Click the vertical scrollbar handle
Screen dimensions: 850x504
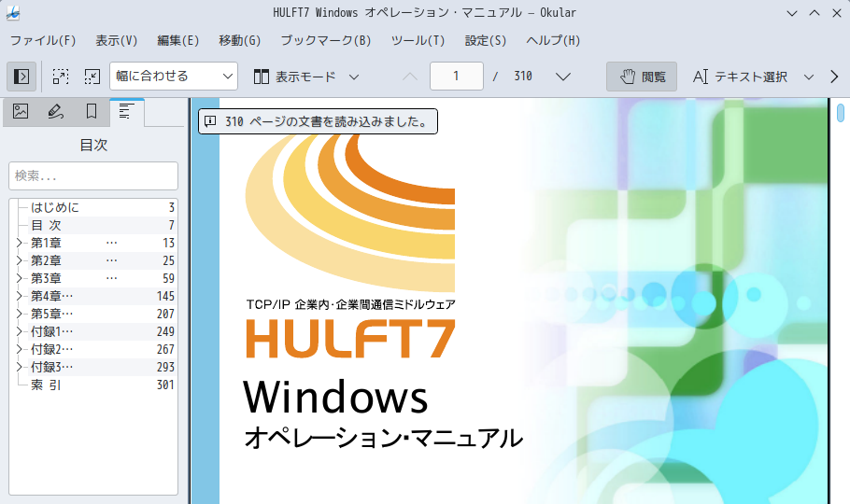(841, 112)
